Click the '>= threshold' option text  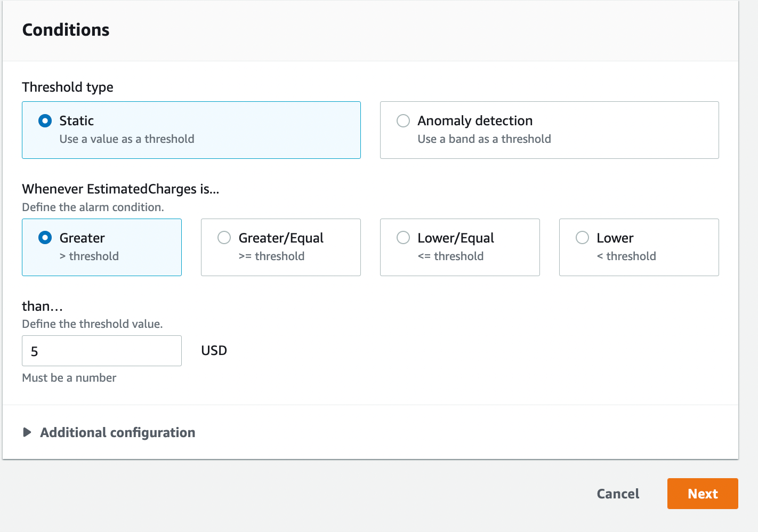(x=271, y=256)
